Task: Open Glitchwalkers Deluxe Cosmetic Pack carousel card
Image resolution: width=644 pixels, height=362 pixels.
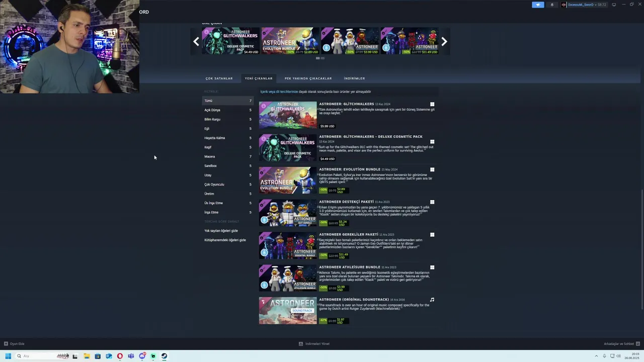Action: click(x=230, y=41)
